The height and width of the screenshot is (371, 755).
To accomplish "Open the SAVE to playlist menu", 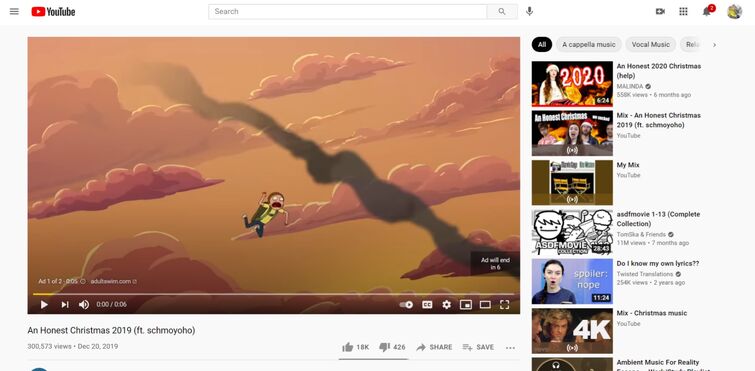I will coord(478,347).
